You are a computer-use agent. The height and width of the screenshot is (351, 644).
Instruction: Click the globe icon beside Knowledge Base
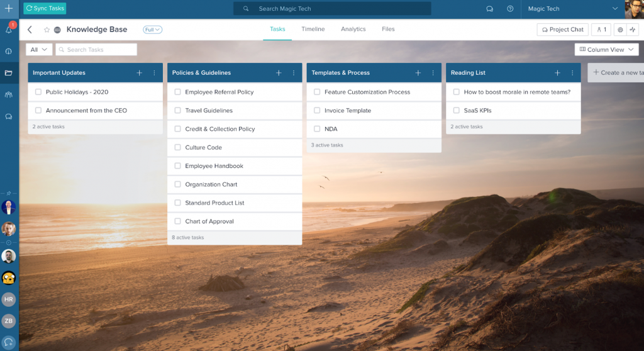(x=57, y=30)
